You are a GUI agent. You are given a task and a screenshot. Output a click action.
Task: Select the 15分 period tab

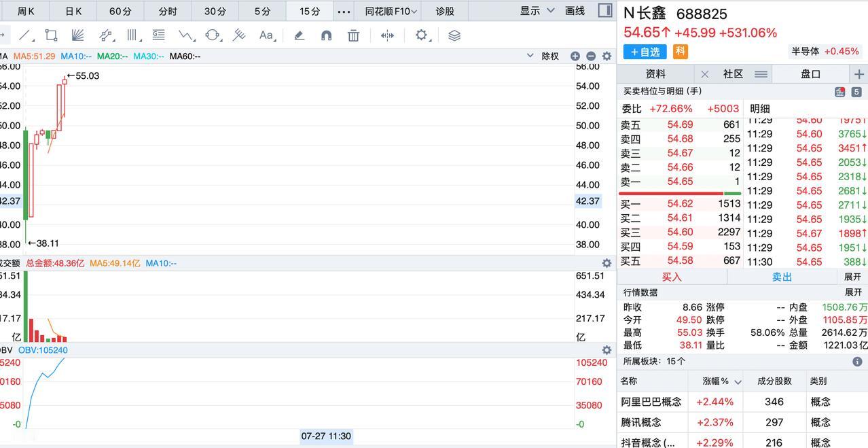click(x=310, y=11)
